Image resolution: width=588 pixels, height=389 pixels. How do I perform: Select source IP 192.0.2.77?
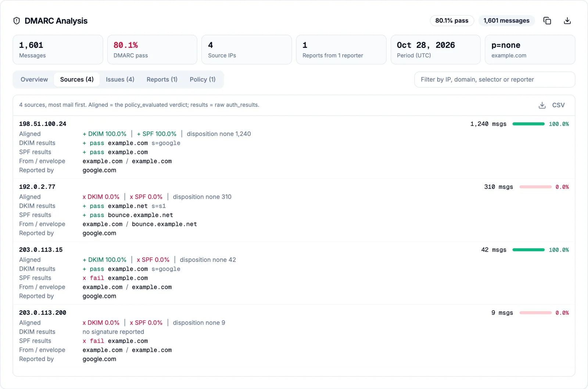point(37,187)
